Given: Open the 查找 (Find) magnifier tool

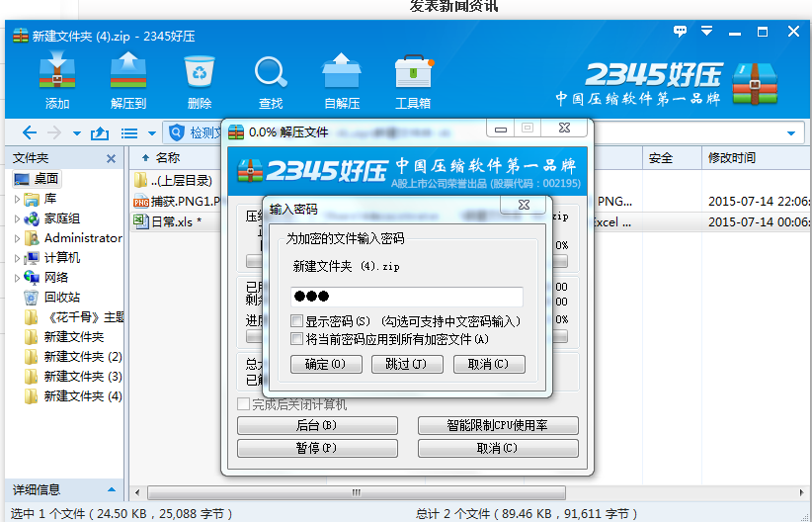Looking at the screenshot, I should [x=271, y=80].
